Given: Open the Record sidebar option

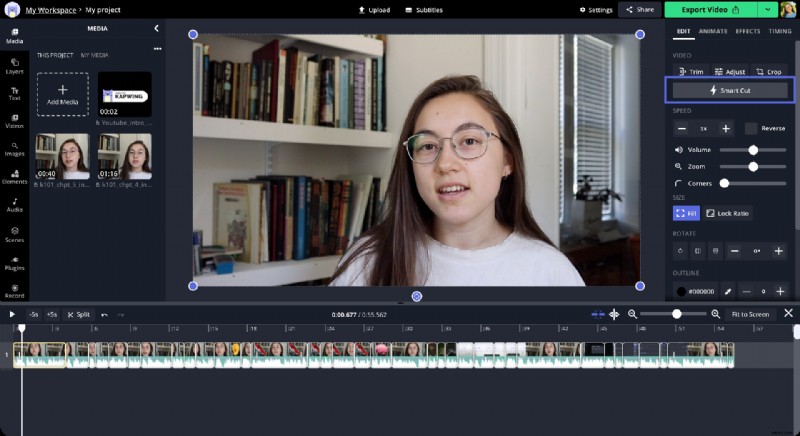Looking at the screenshot, I should pos(14,291).
